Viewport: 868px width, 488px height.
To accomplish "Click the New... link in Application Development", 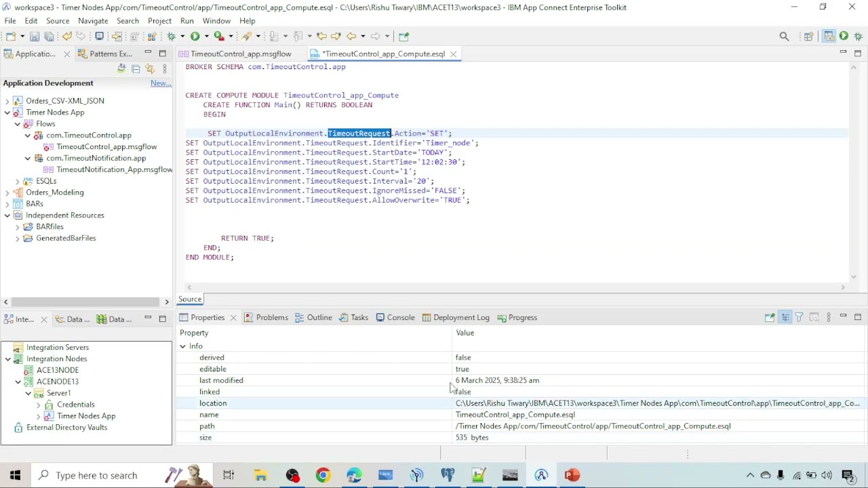I will coord(161,83).
